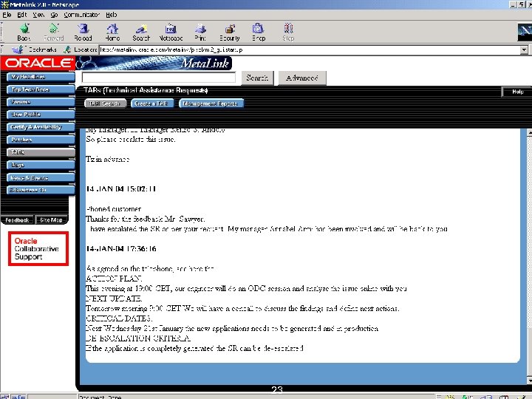Screen dimensions: 532x399
Task: Open Patches in sidebar
Action: click(x=41, y=140)
